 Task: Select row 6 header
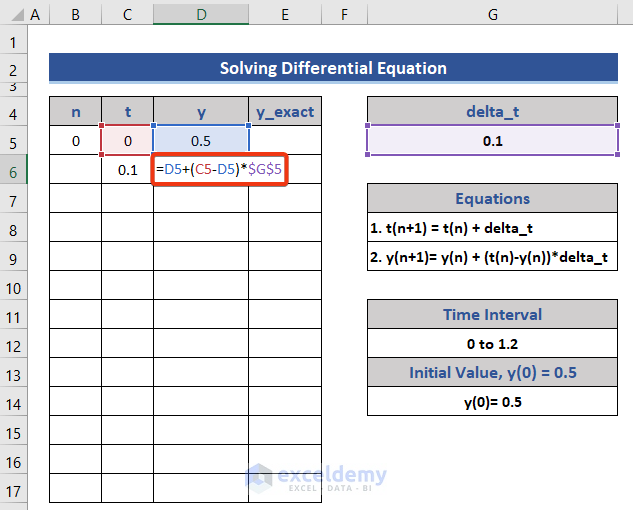(13, 170)
